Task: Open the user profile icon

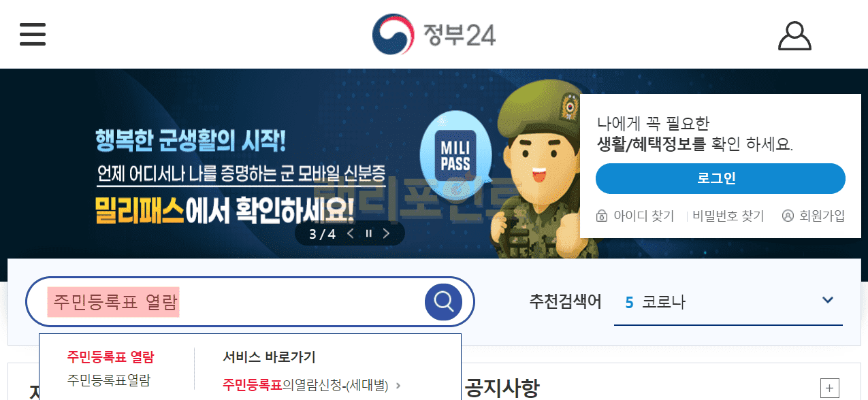Action: (x=794, y=35)
